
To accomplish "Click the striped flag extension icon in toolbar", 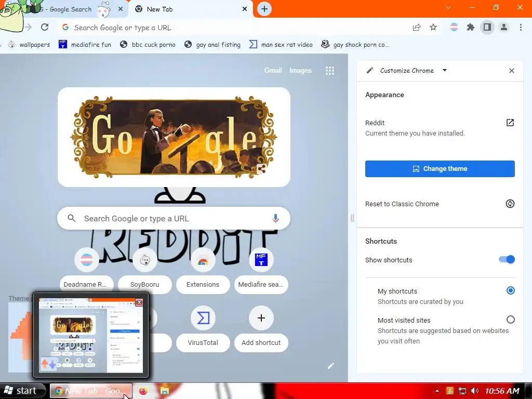I will pyautogui.click(x=454, y=27).
